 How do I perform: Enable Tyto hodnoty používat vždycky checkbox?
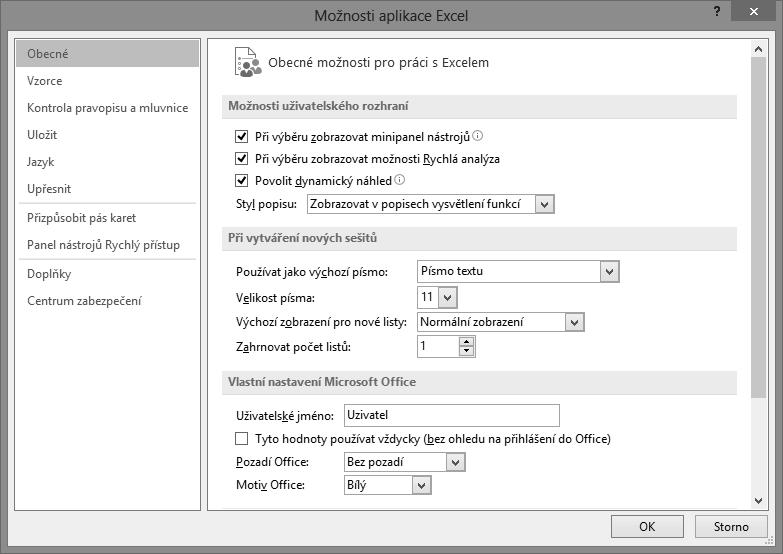[x=242, y=439]
